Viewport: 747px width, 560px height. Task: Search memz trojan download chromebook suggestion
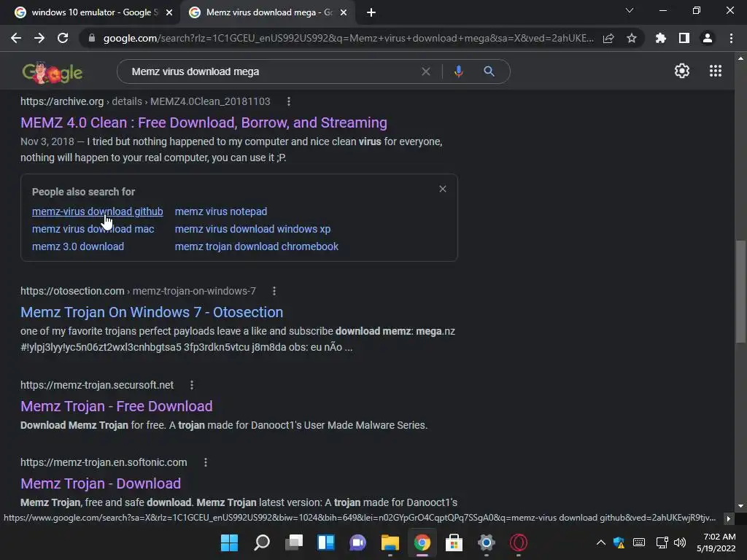pyautogui.click(x=256, y=246)
